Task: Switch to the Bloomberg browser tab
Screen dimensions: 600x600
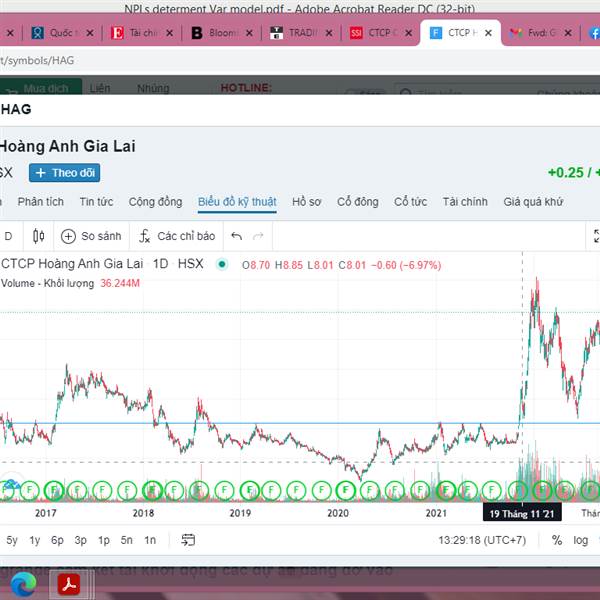Action: 215,33
